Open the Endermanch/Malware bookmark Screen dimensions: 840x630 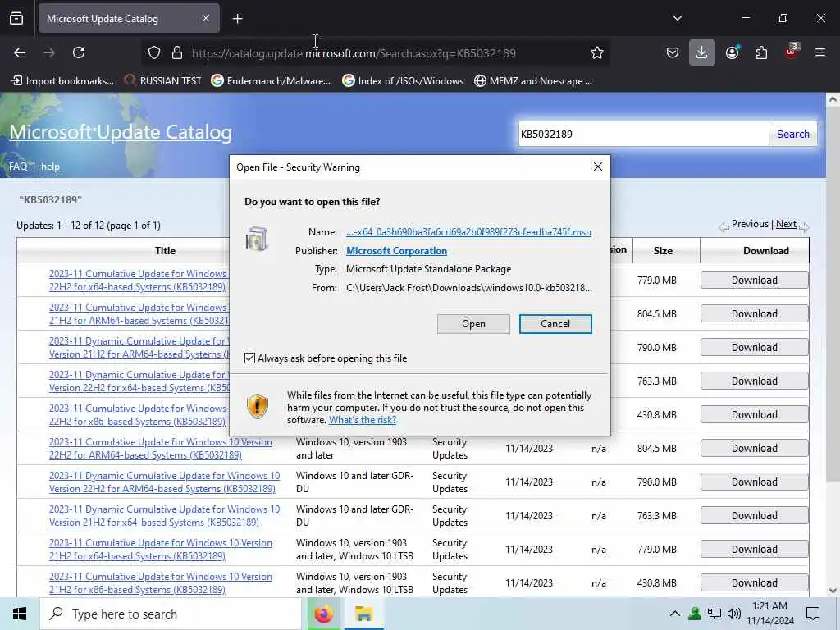(x=271, y=81)
